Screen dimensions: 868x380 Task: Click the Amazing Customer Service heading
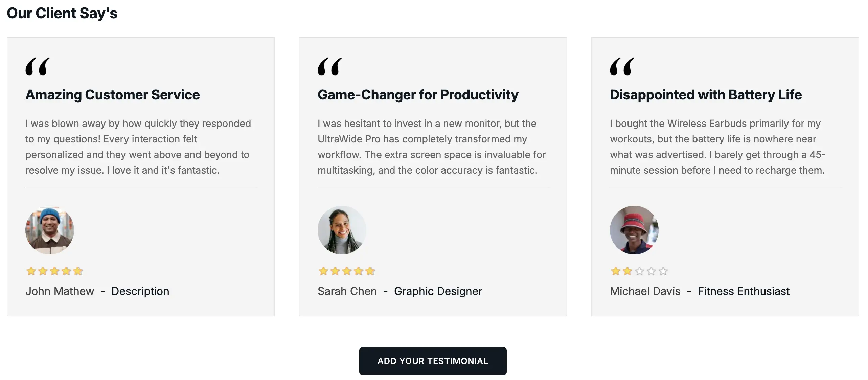click(113, 95)
